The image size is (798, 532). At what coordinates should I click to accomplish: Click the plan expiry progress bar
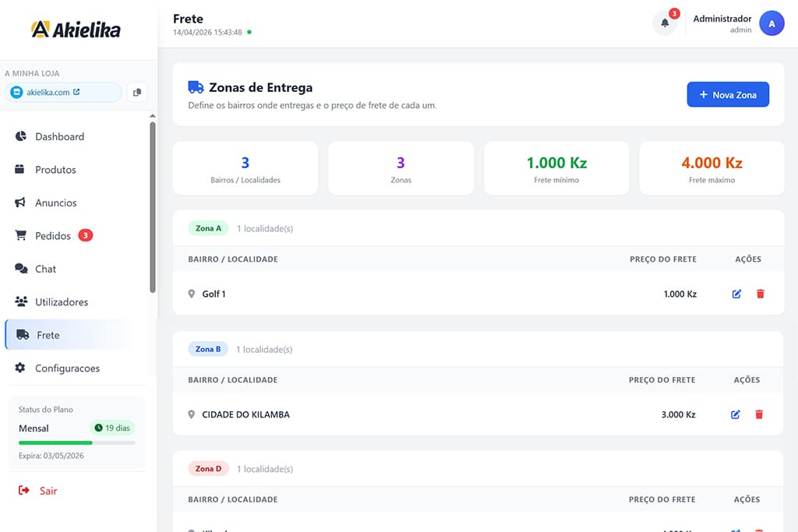(76, 442)
